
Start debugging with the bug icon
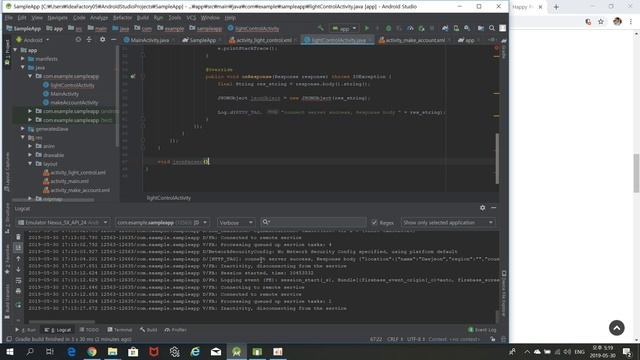[388, 28]
